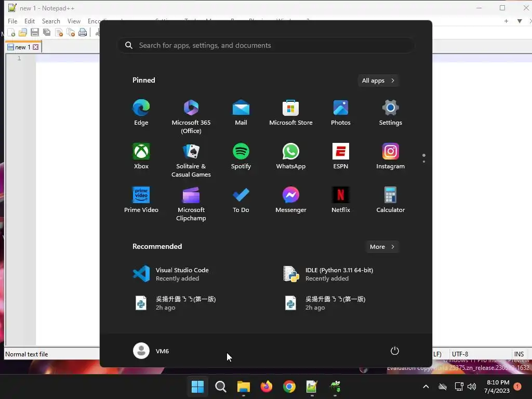Click Close All icon in Notepad++ toolbar

tap(71, 33)
